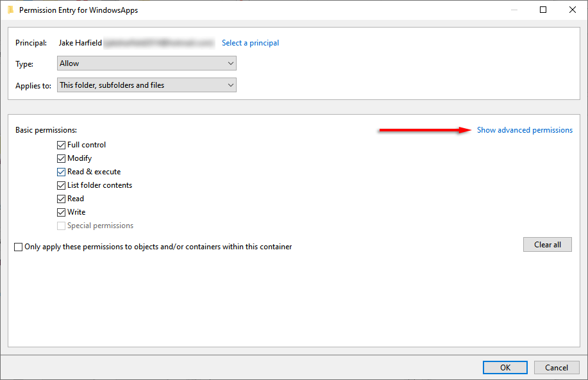Click the folder icon in title bar
The width and height of the screenshot is (588, 380).
tap(10, 10)
